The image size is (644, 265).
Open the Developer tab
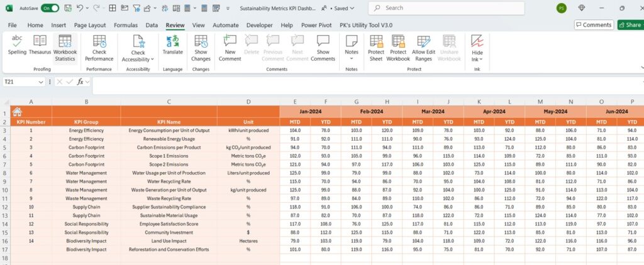(260, 25)
